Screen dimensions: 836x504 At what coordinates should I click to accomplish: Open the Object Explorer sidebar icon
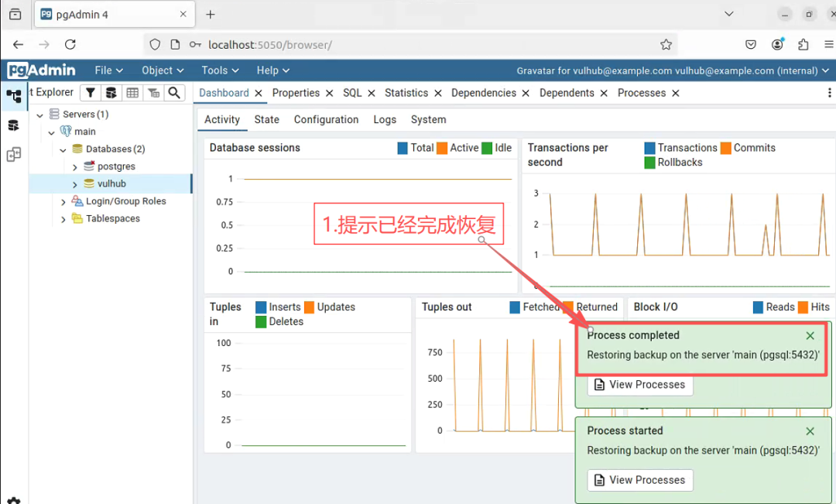coord(14,96)
